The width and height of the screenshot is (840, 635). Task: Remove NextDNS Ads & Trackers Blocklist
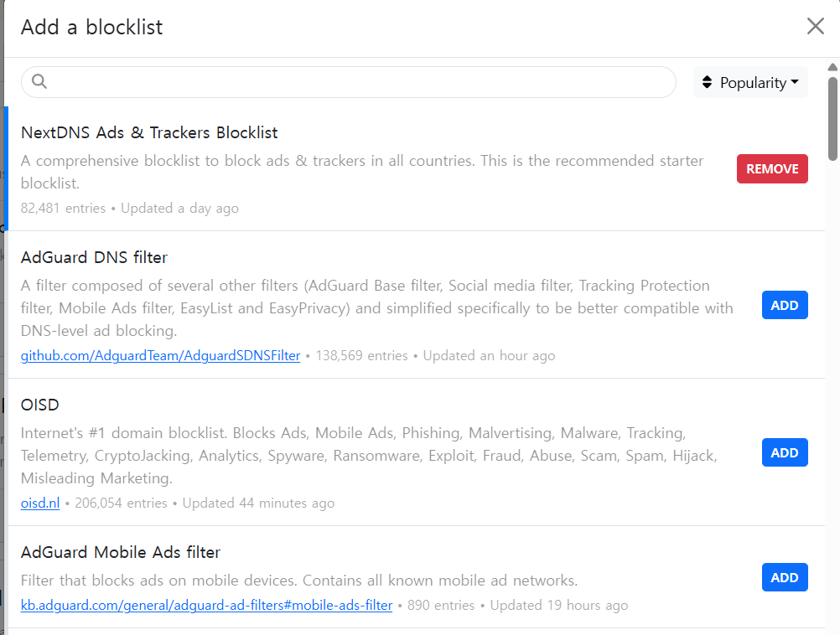(x=772, y=168)
